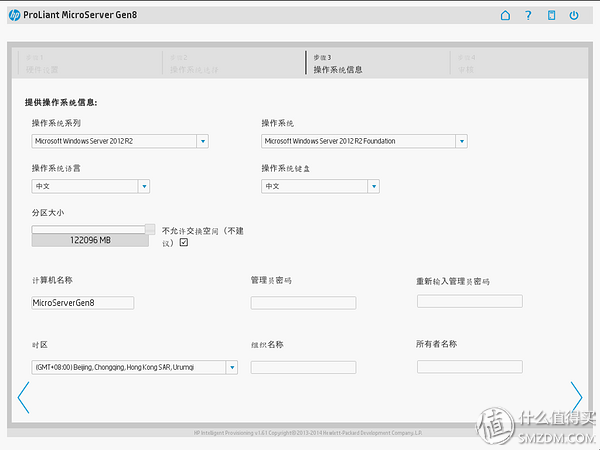Toggle the 不允许交换空间 checkbox
The image size is (600, 450).
click(184, 242)
